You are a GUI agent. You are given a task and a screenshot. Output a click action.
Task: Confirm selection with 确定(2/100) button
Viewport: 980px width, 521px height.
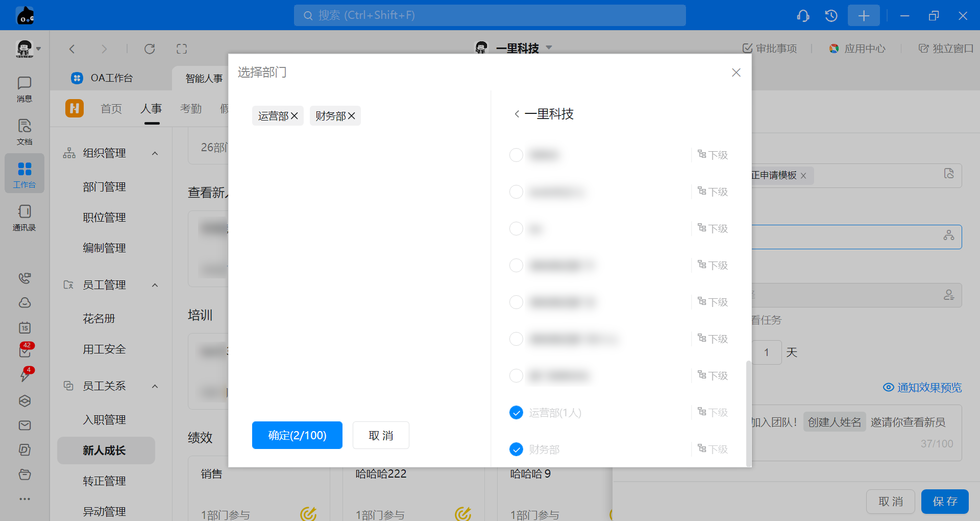297,435
